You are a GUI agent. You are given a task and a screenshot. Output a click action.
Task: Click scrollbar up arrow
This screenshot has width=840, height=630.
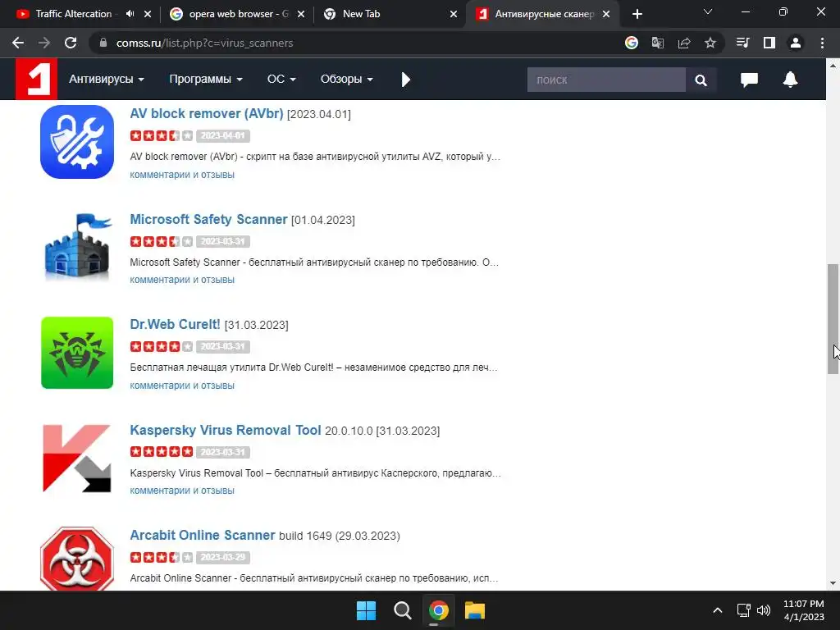833,66
